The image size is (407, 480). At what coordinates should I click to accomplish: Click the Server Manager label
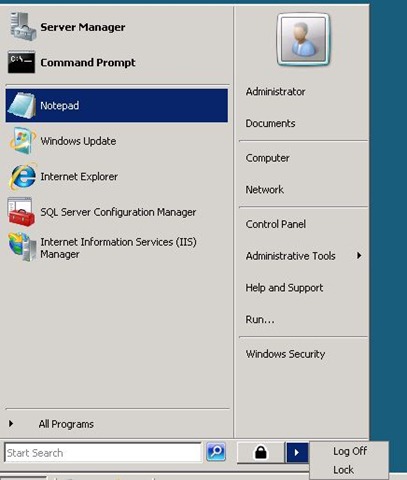click(x=83, y=27)
